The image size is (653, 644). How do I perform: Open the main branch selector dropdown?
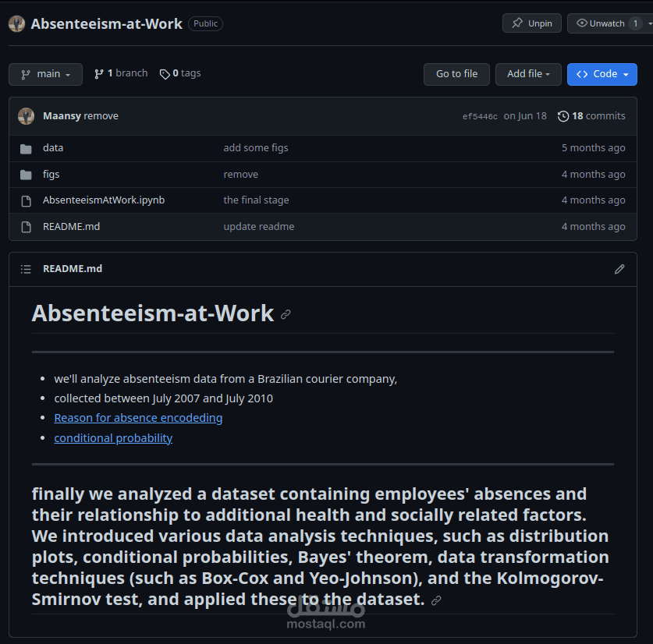pyautogui.click(x=45, y=73)
